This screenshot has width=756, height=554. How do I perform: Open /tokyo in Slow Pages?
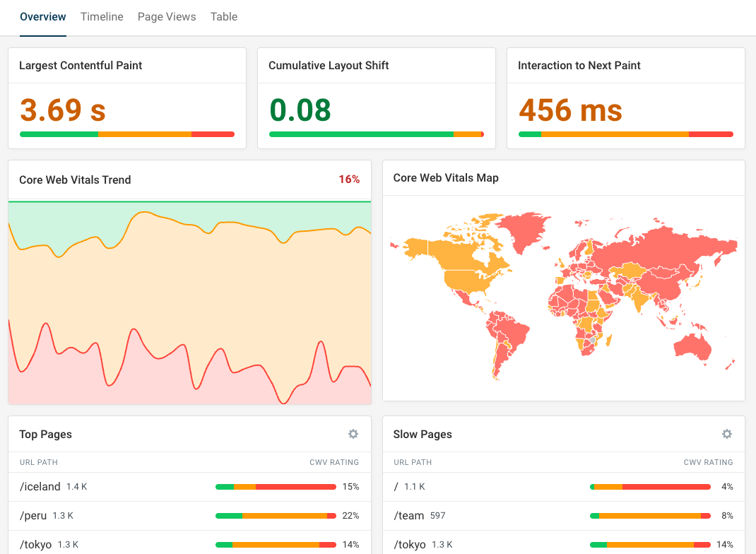coord(410,544)
